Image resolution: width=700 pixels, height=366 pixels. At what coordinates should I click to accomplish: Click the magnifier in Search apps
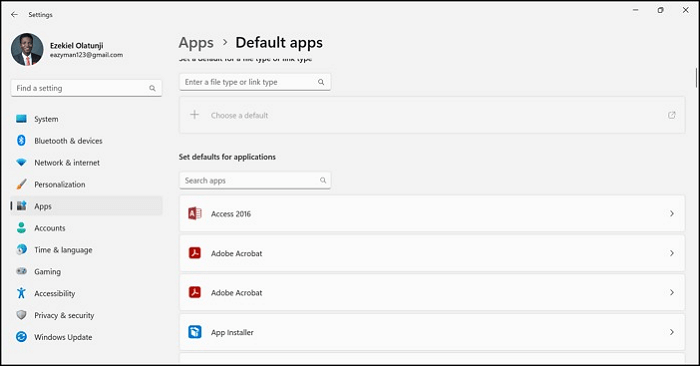tap(323, 180)
